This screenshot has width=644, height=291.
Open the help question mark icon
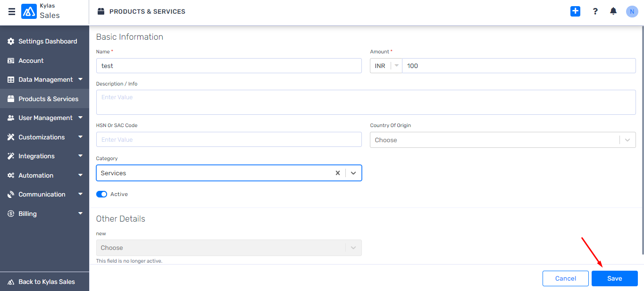click(x=595, y=11)
